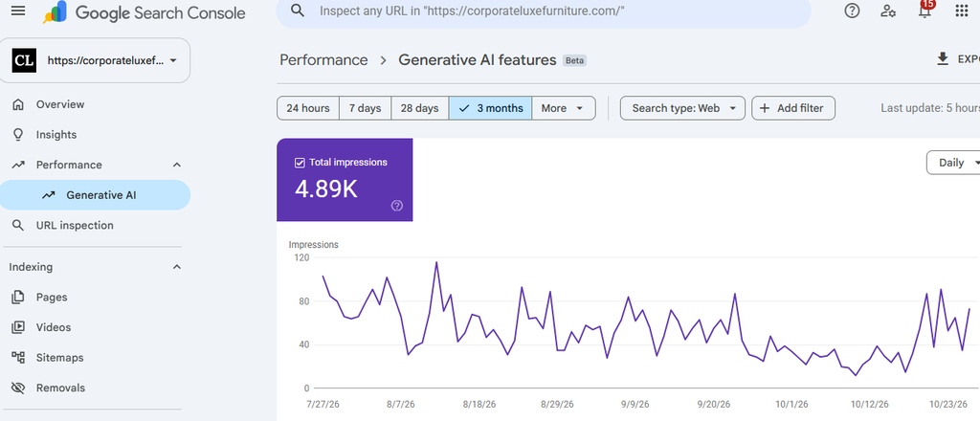This screenshot has width=980, height=421.
Task: Click the plus icon in Add filter
Action: point(765,108)
